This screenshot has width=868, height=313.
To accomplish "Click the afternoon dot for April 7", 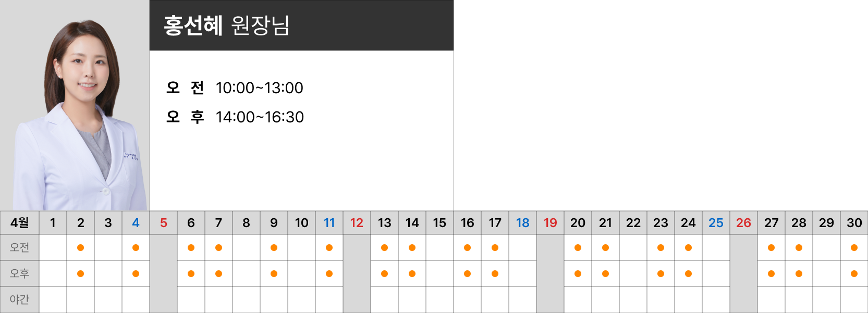I will point(218,274).
